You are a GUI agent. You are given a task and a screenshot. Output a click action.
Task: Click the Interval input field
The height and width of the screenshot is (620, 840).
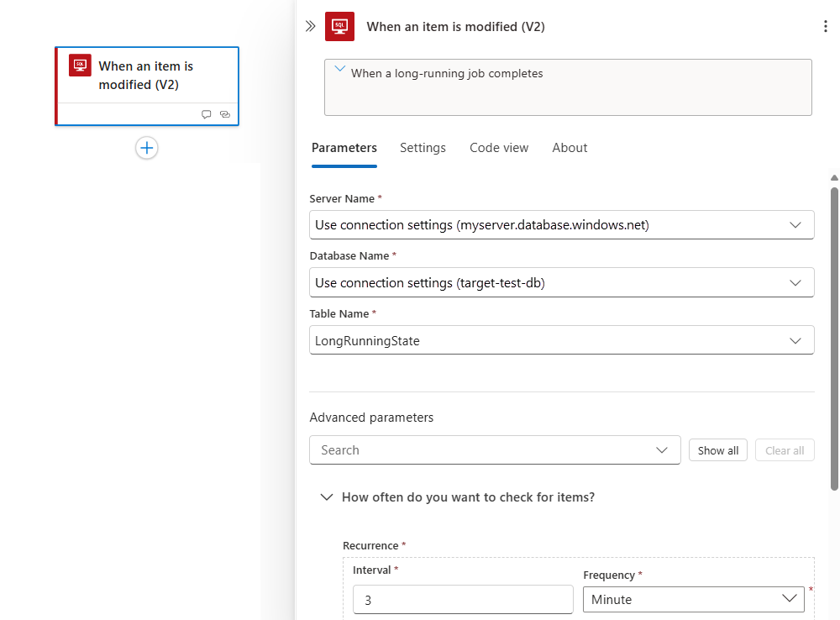coord(463,599)
